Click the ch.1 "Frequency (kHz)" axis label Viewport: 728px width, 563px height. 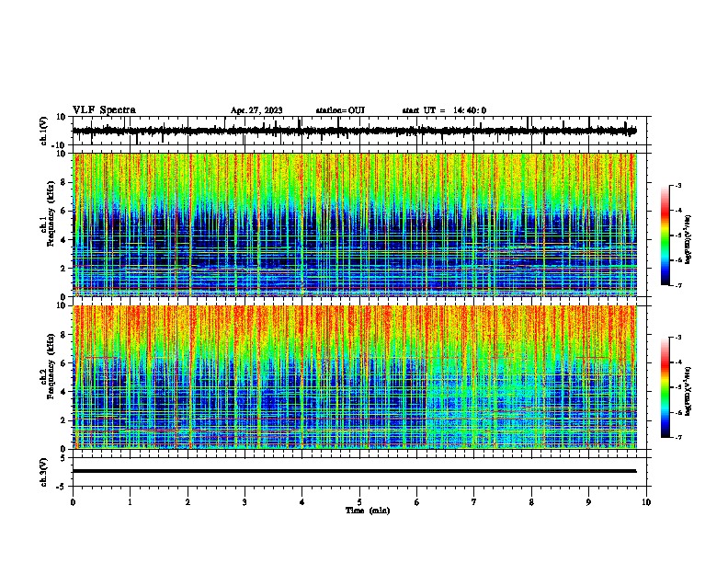click(x=51, y=214)
